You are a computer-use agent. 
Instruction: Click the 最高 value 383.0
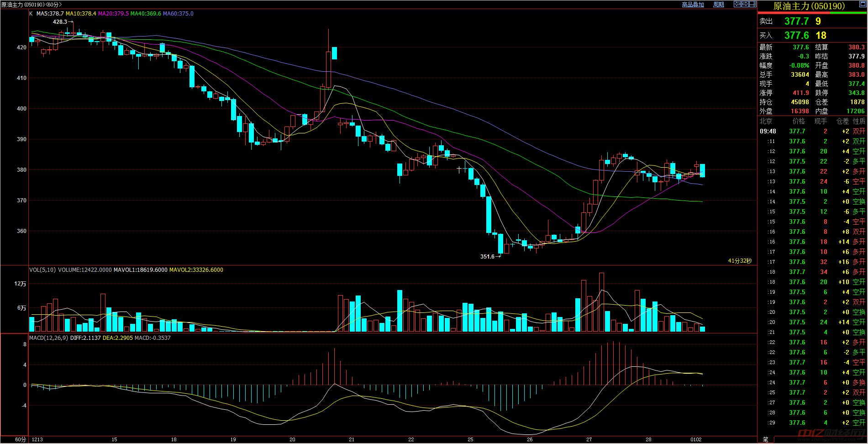pos(857,74)
